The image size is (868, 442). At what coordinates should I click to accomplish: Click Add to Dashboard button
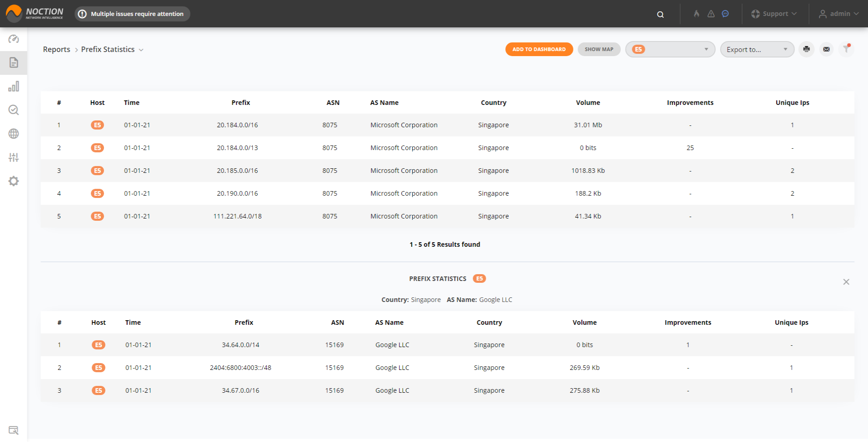(539, 49)
